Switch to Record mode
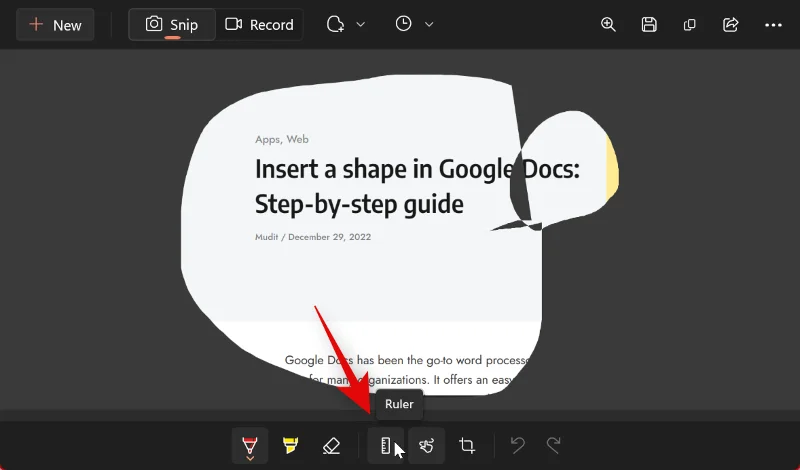 click(259, 25)
